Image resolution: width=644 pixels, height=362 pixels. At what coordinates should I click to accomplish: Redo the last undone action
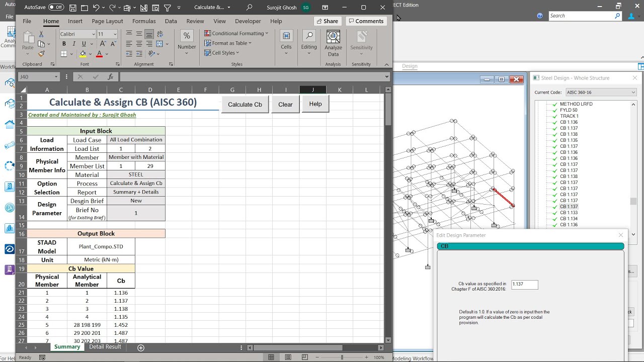point(112,8)
